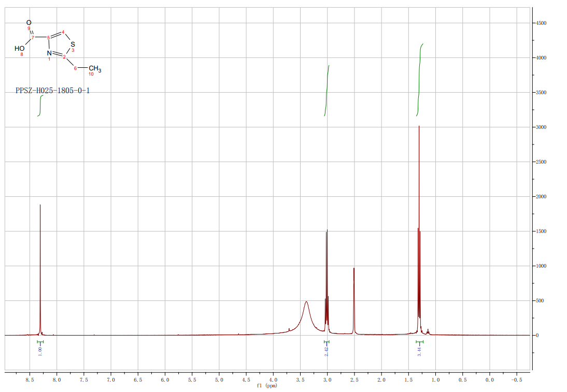Select the green integral curve above 3.0 ppm
Screen dimensions: 567x392
[x=327, y=91]
